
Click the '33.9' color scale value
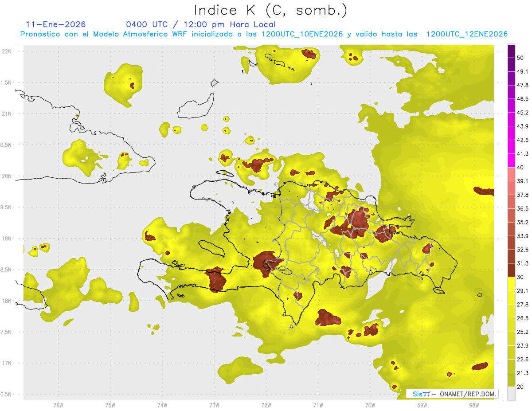pos(522,236)
